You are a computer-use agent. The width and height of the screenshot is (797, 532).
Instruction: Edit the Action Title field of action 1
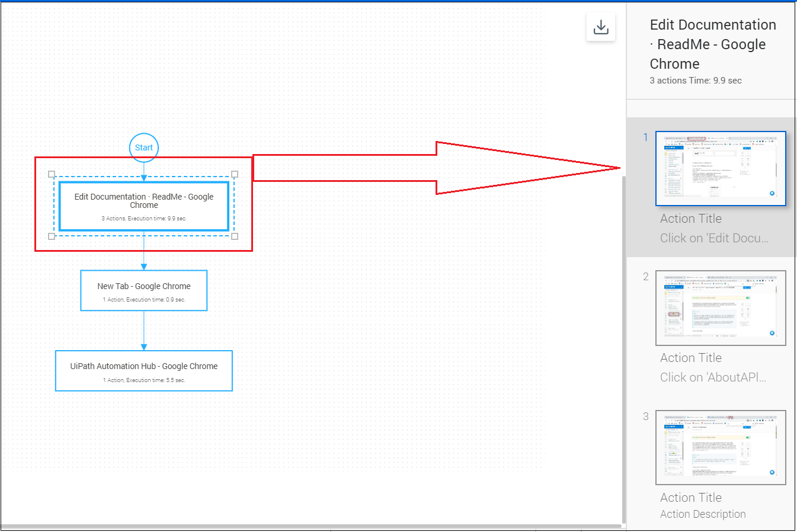[x=691, y=219]
